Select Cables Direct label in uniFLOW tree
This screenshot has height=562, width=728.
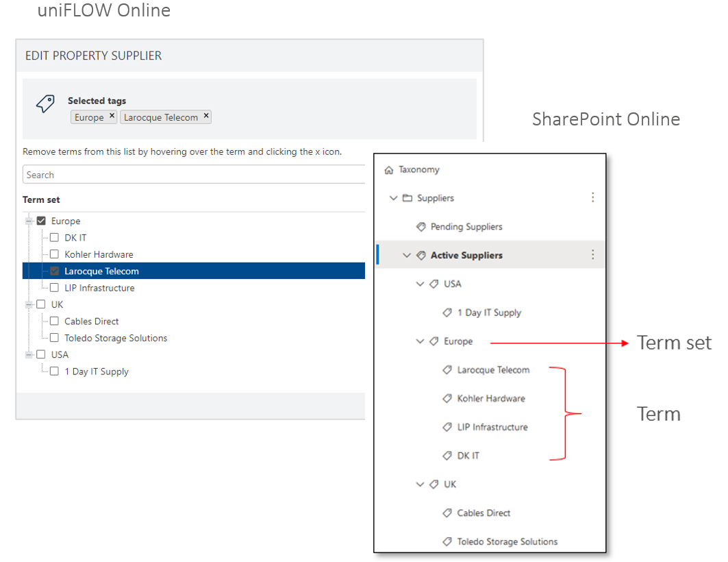pyautogui.click(x=92, y=321)
